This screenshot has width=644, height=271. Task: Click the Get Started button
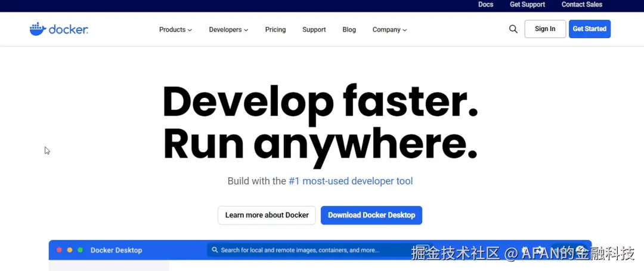(x=589, y=29)
